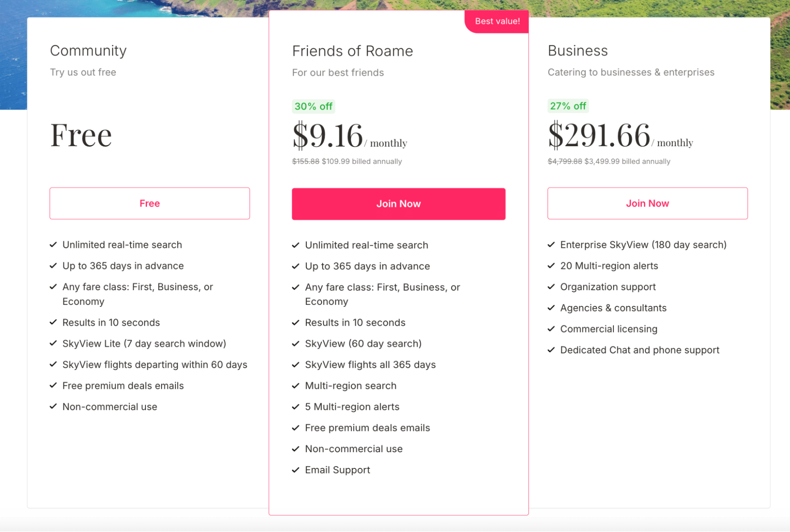Click checkmark next to Commercial licensing
Screen dimensions: 790x532
[551, 329]
